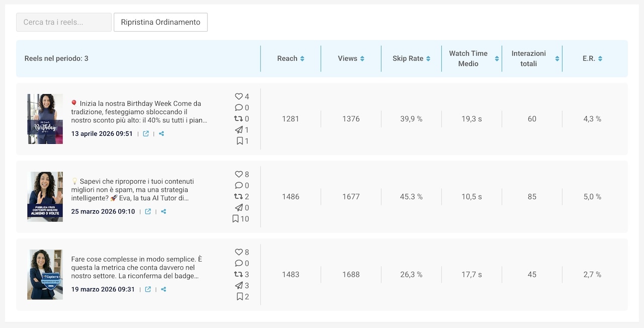This screenshot has height=328, width=644.
Task: Open external link for 19 marzo reel
Action: click(148, 290)
